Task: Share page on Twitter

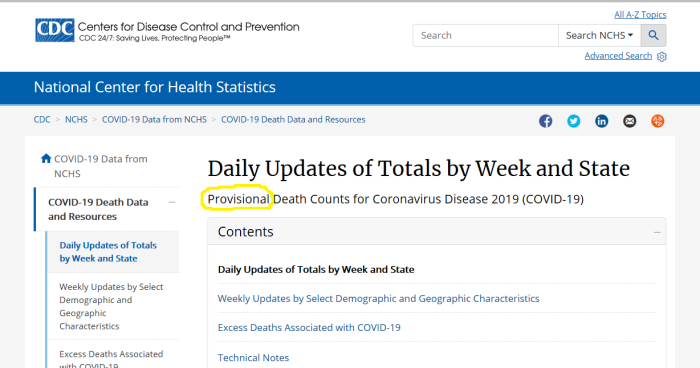Action: 574,121
